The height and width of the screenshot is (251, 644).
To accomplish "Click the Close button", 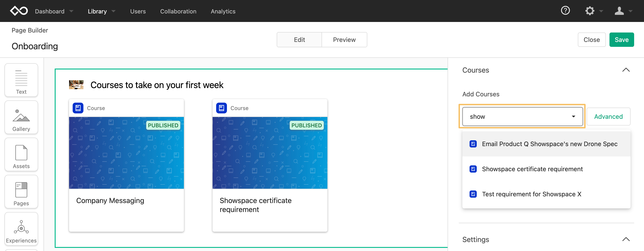I will tap(592, 40).
